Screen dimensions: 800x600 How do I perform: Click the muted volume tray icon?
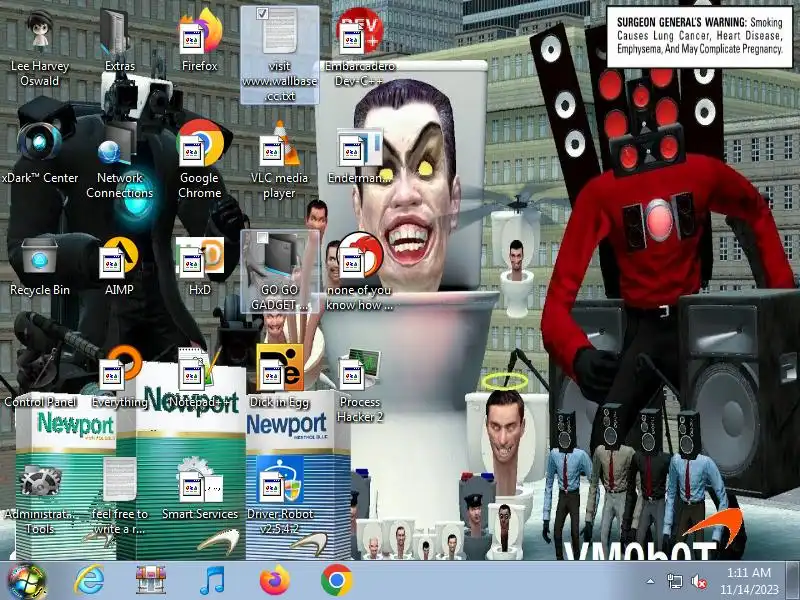[698, 581]
